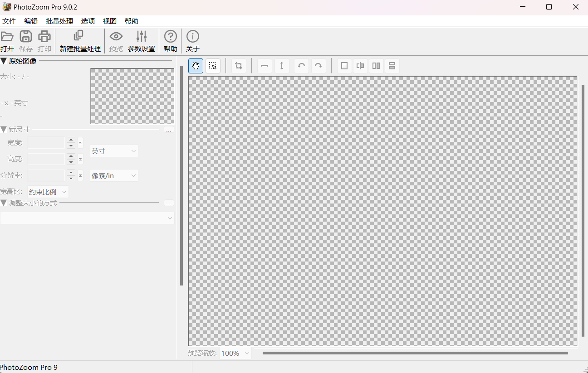Collapse the 新尺寸 section
Viewport: 588px width, 373px height.
[x=4, y=130]
